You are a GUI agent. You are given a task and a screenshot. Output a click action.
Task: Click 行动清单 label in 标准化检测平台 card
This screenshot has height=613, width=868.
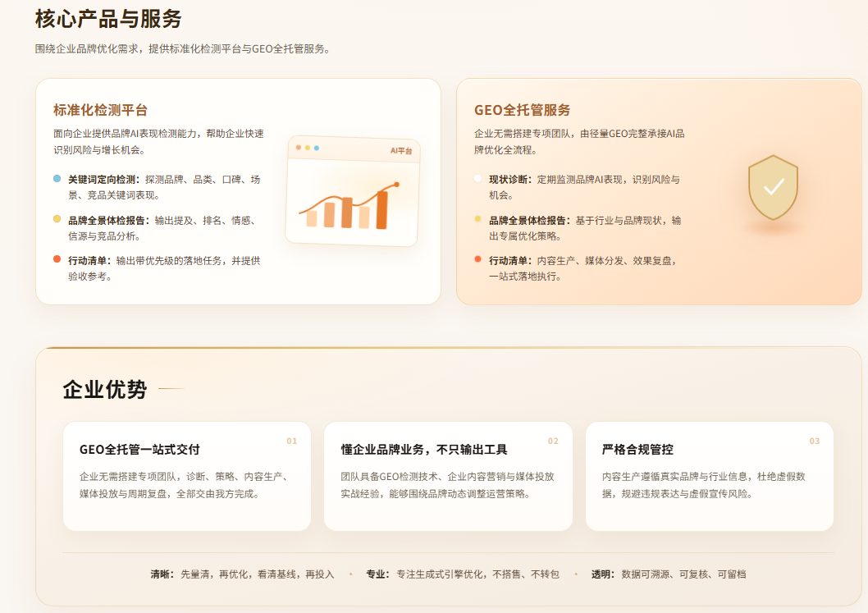click(x=88, y=261)
